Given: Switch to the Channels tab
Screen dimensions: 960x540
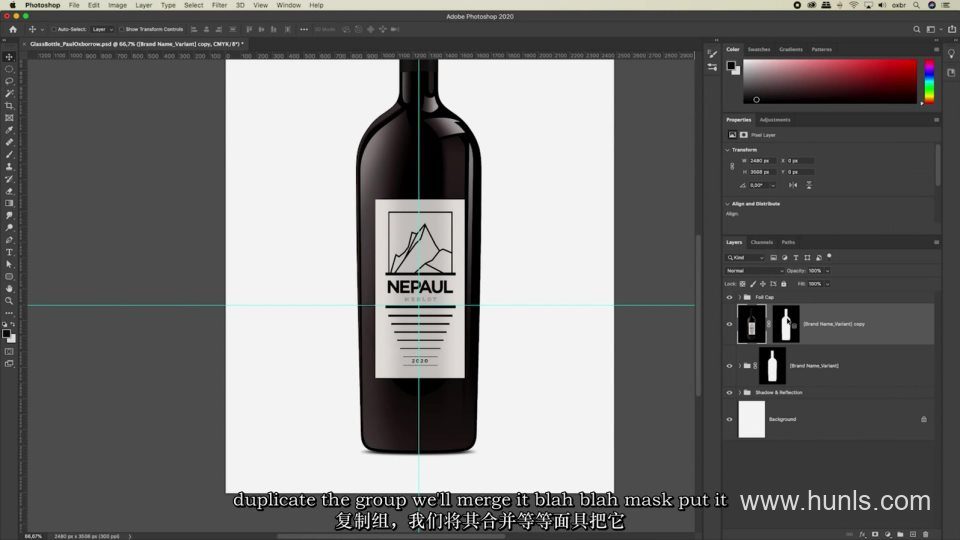Looking at the screenshot, I should point(762,242).
